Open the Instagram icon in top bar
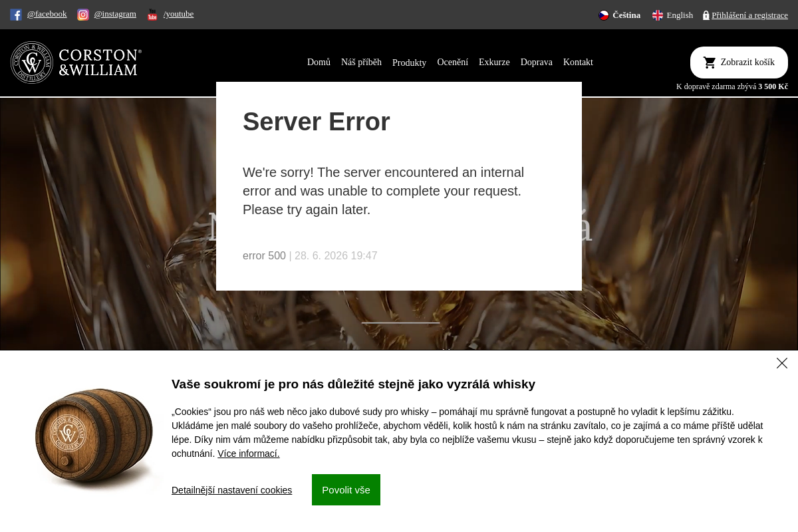This screenshot has width=798, height=532. (x=83, y=15)
